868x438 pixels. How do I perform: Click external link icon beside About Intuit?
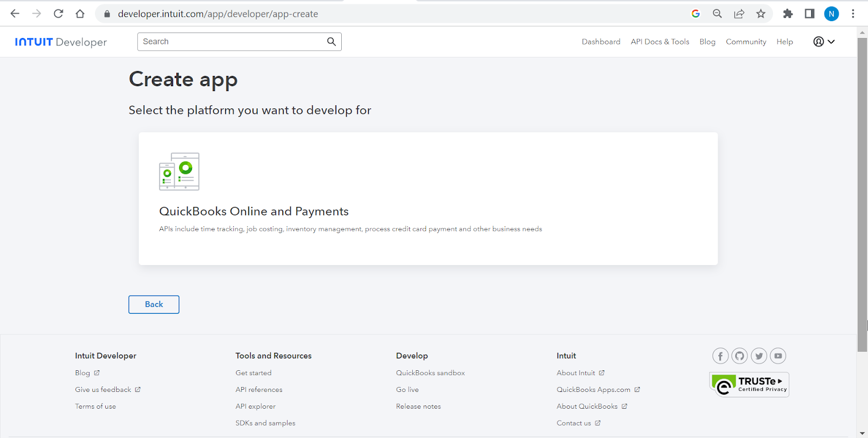[x=602, y=373]
